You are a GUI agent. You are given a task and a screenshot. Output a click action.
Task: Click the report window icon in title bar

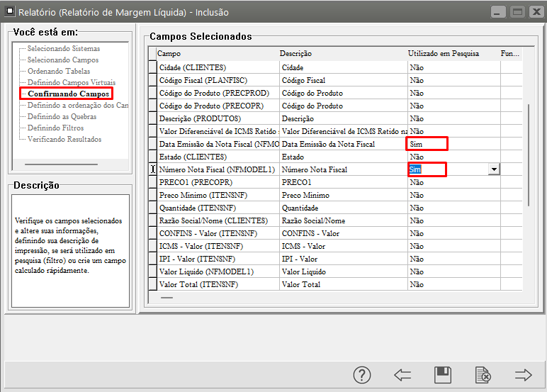tap(9, 12)
